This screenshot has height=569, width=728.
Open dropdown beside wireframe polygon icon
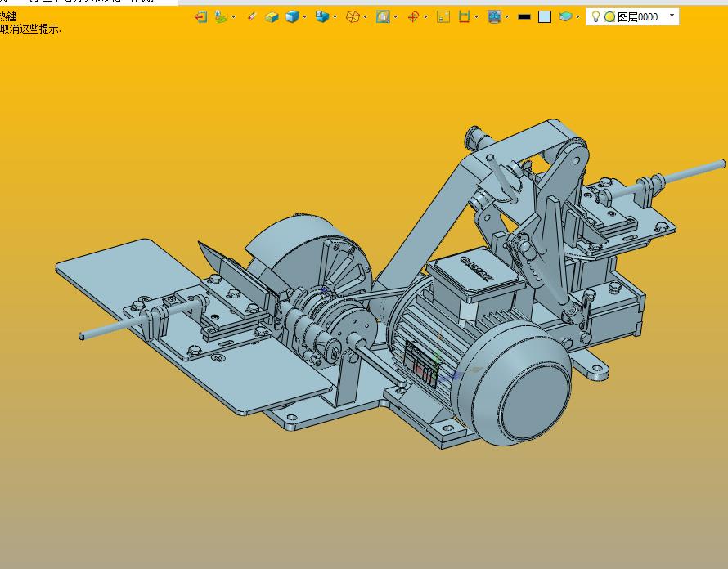(366, 17)
